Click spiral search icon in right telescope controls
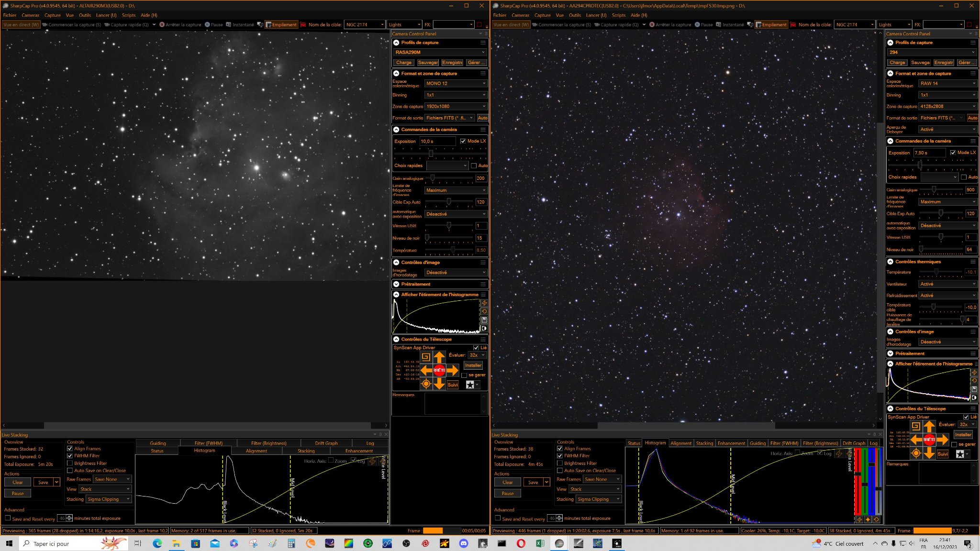Screen dimensions: 980x551 click(916, 426)
